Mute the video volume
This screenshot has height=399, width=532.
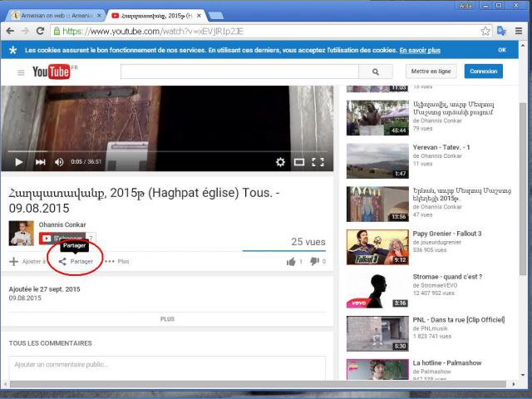[59, 162]
